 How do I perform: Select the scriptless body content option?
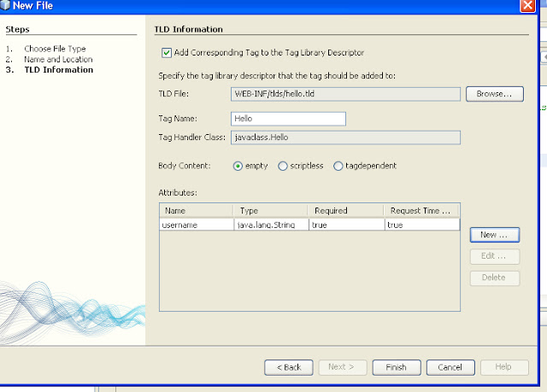(283, 166)
